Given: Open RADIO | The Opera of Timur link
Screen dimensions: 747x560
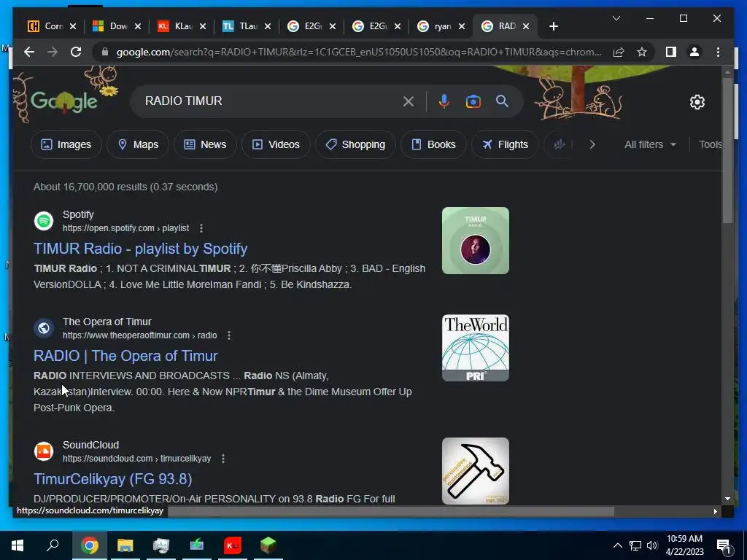Looking at the screenshot, I should click(x=125, y=356).
